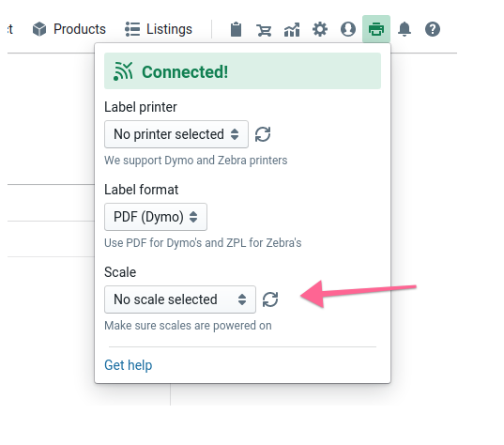Open the Listings menu item

[x=159, y=29]
